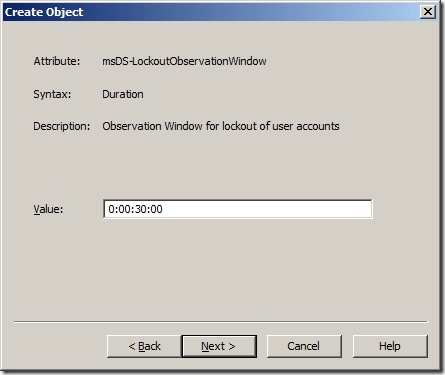This screenshot has height=375, width=445.
Task: Click empty gray area below Value field
Action: 220,270
